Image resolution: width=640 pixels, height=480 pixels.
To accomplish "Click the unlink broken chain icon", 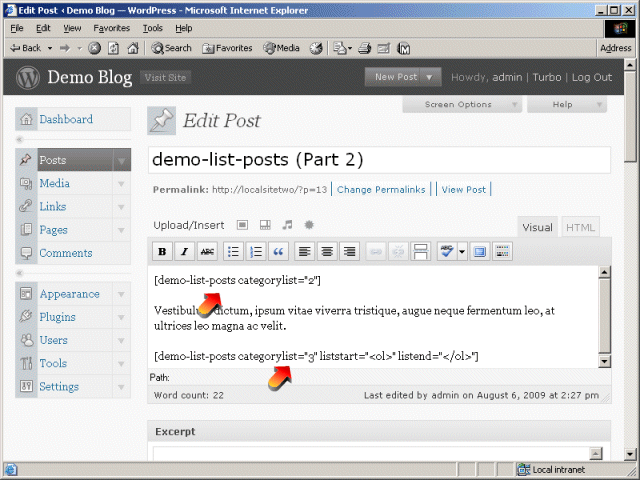I will coord(398,251).
